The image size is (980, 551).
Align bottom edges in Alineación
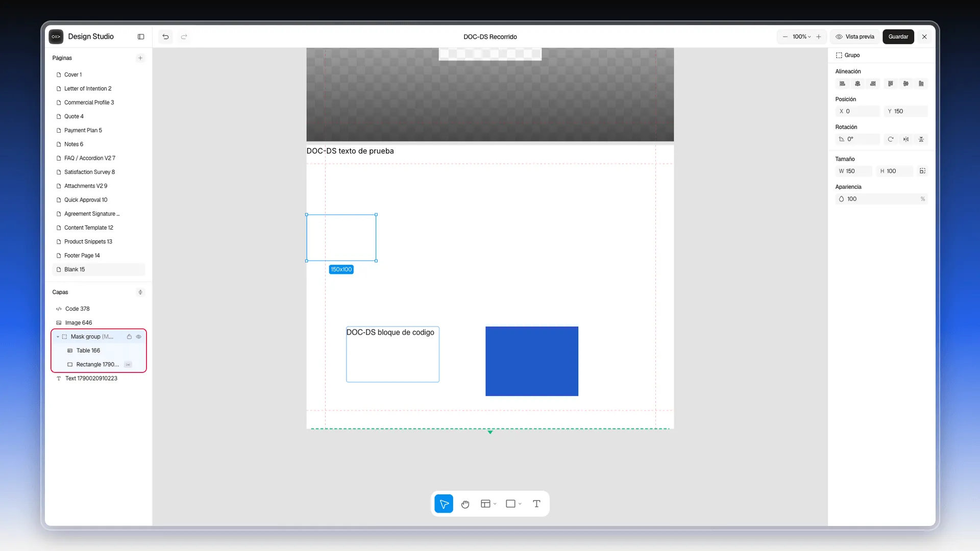(x=921, y=84)
